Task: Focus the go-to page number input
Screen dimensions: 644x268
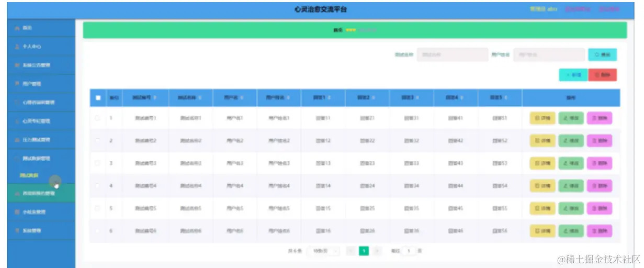Action: tap(409, 251)
